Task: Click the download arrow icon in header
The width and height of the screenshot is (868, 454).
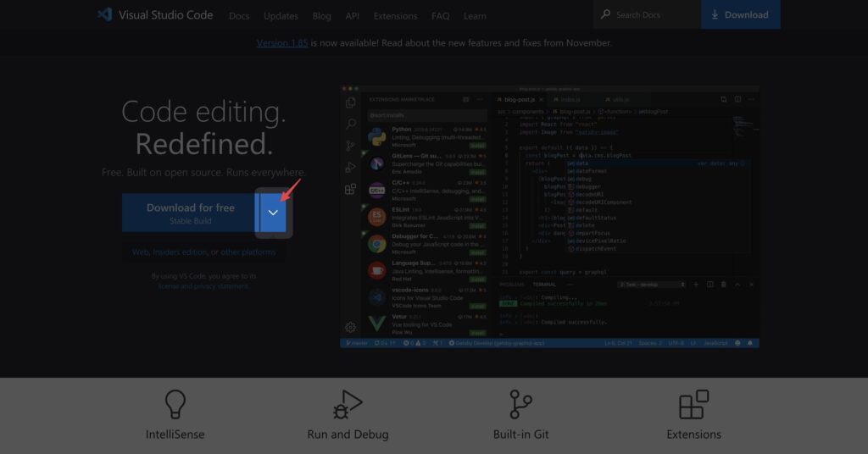Action: (x=715, y=14)
